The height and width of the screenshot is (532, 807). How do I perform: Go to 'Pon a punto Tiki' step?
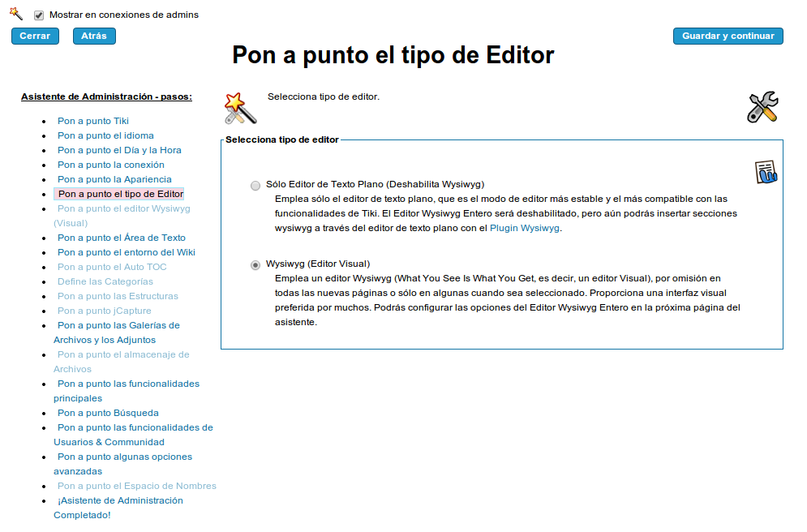coord(92,121)
